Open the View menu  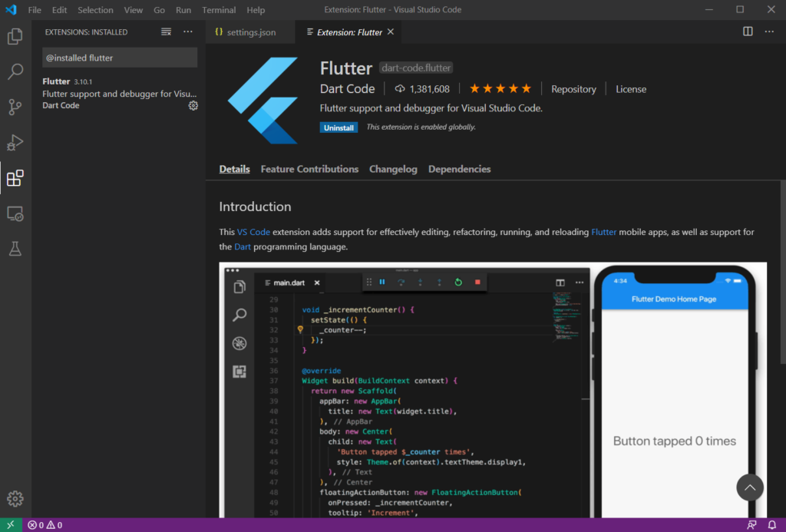134,9
